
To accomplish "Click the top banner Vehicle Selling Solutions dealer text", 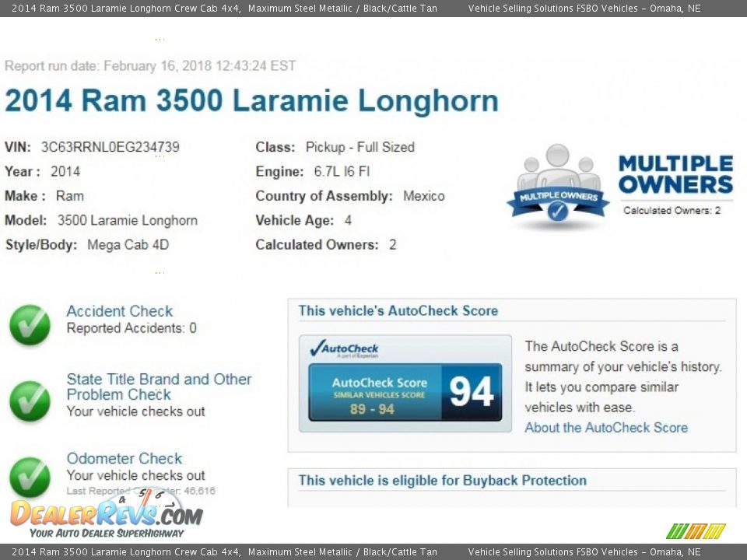I will pos(584,8).
